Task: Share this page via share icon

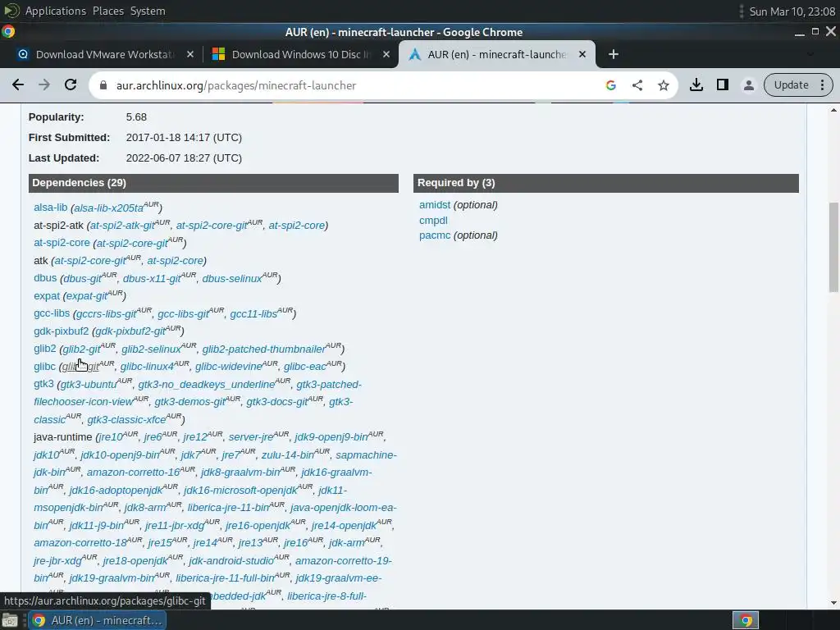Action: [x=637, y=85]
